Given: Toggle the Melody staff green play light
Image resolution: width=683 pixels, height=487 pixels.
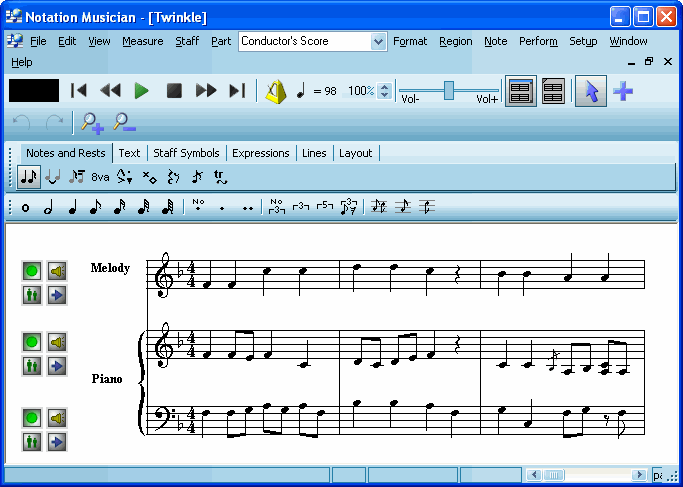Looking at the screenshot, I should coord(32,271).
